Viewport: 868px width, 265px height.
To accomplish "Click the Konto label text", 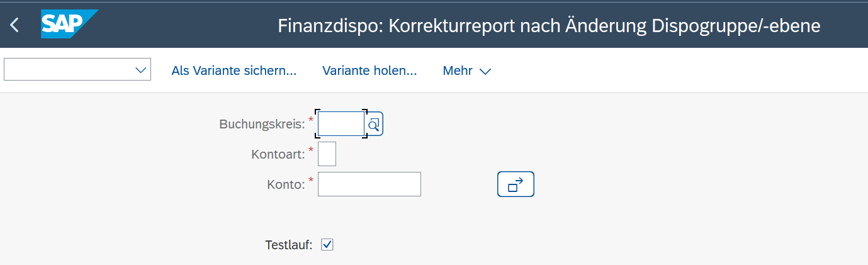I will tap(286, 184).
